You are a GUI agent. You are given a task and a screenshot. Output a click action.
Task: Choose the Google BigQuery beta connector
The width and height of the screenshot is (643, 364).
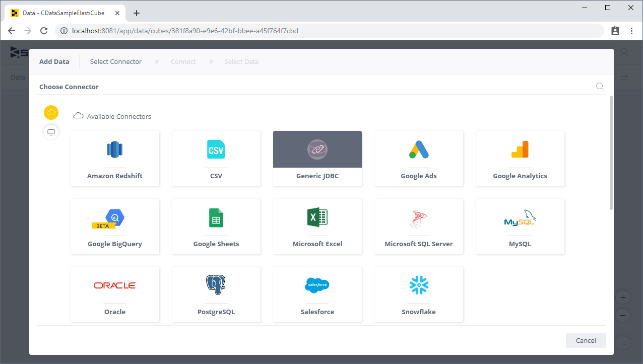click(115, 226)
